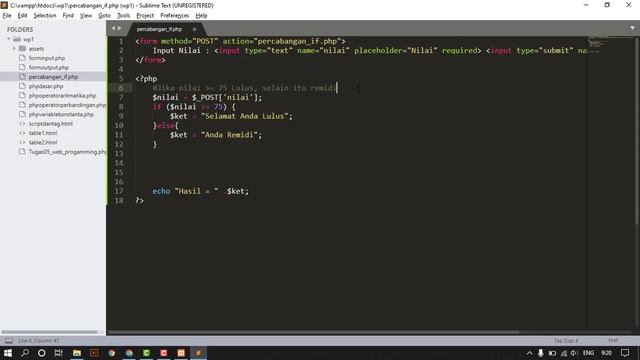Viewport: 640px width, 360px height.
Task: Open Tugas05_web_progamming file from sidebar
Action: 67,152
